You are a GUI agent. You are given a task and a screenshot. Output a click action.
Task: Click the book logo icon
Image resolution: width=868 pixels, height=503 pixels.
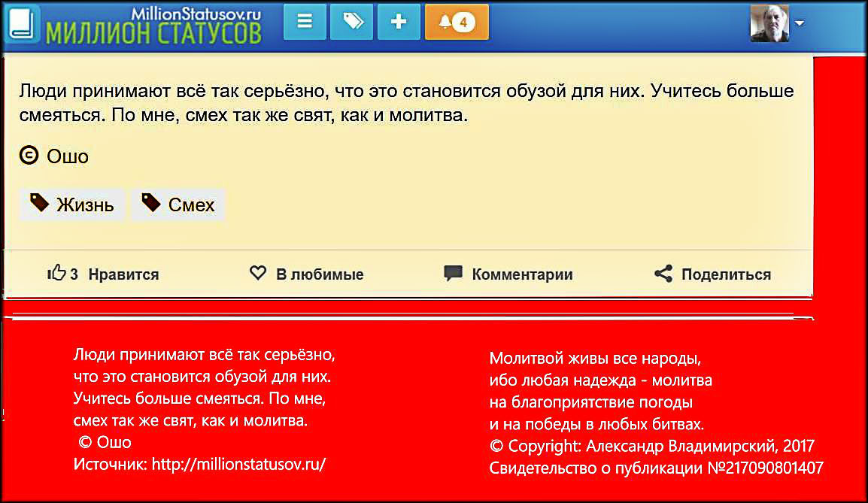click(22, 24)
